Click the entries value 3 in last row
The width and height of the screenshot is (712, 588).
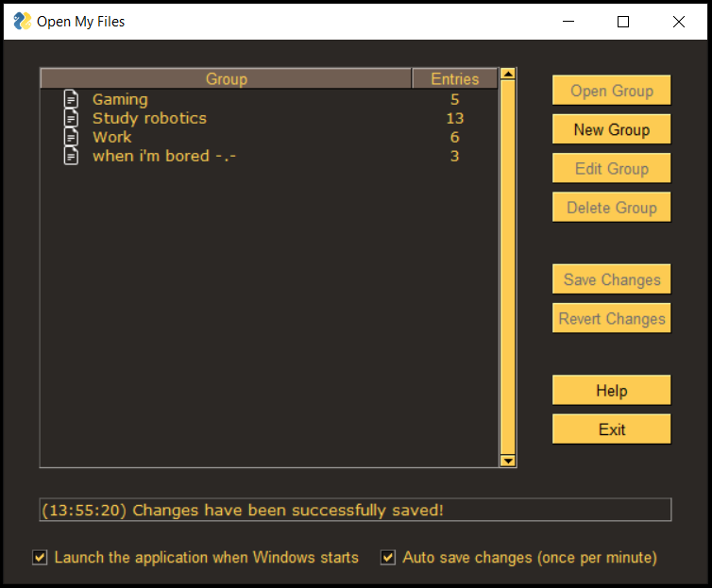[454, 156]
